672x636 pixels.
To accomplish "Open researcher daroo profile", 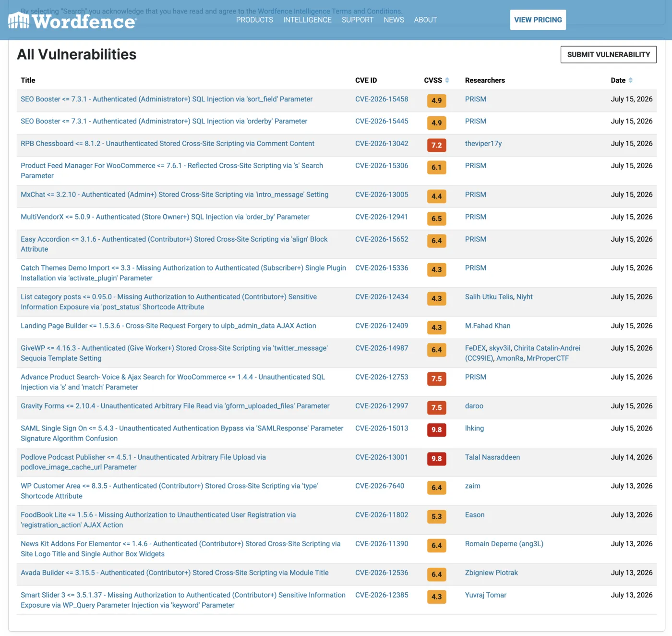I will (x=474, y=406).
